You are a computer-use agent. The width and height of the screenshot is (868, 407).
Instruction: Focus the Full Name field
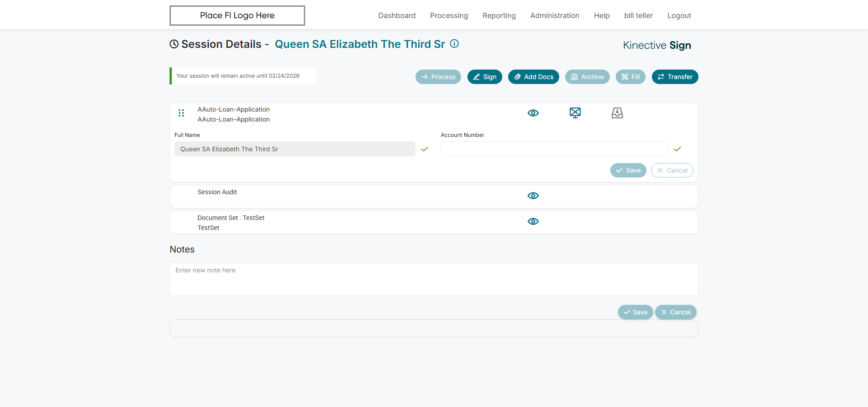pyautogui.click(x=295, y=149)
